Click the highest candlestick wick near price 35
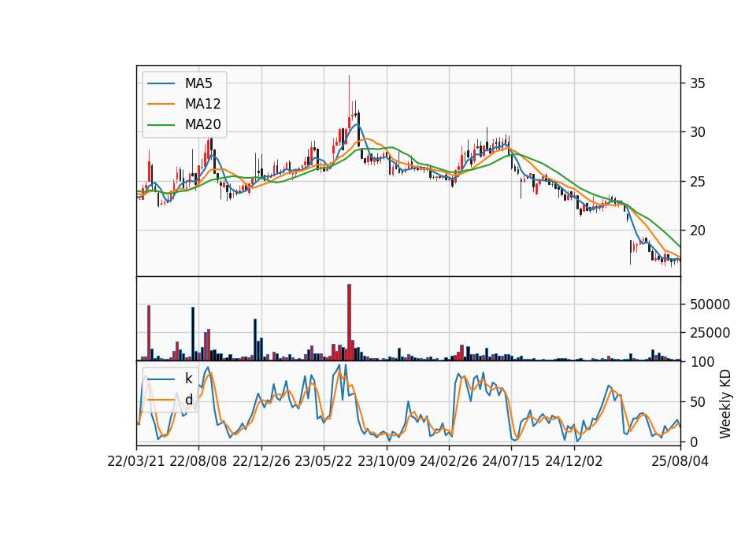Image resolution: width=756 pixels, height=543 pixels. 349,95
